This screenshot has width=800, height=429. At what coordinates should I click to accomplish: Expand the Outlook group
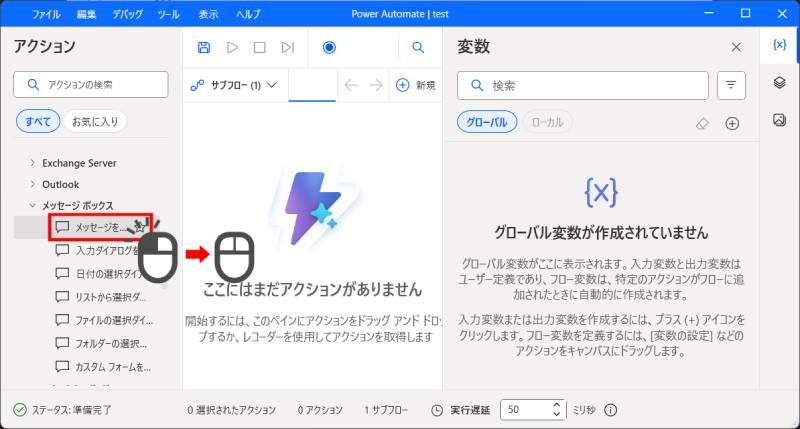tap(33, 184)
